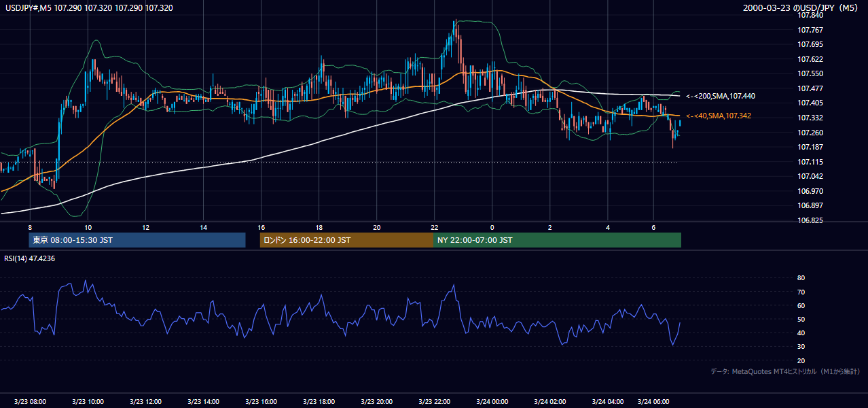Click hour label 14 under price chart
The height and width of the screenshot is (408, 868).
point(203,227)
